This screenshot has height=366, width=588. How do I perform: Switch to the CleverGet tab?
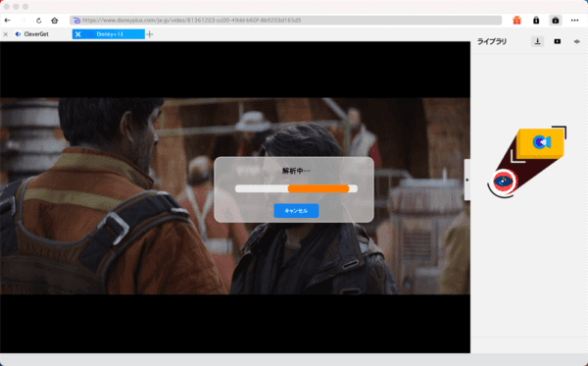point(36,34)
